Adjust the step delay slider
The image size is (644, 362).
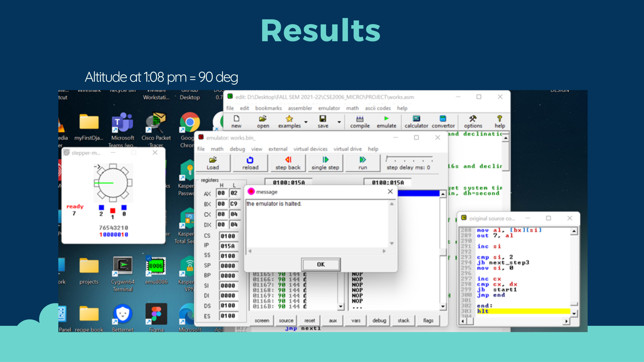pos(409,159)
